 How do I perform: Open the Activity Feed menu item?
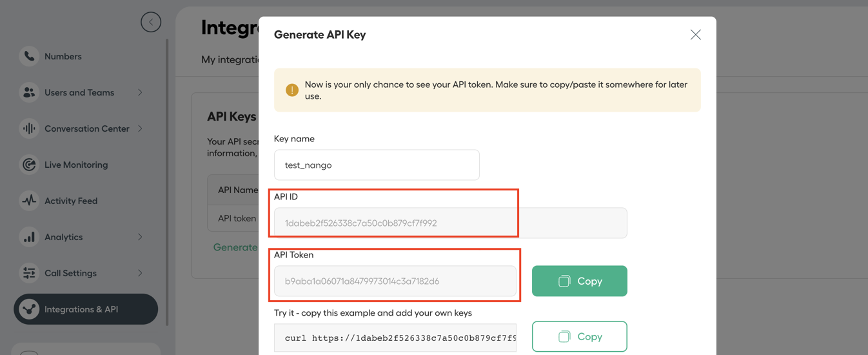pyautogui.click(x=71, y=201)
